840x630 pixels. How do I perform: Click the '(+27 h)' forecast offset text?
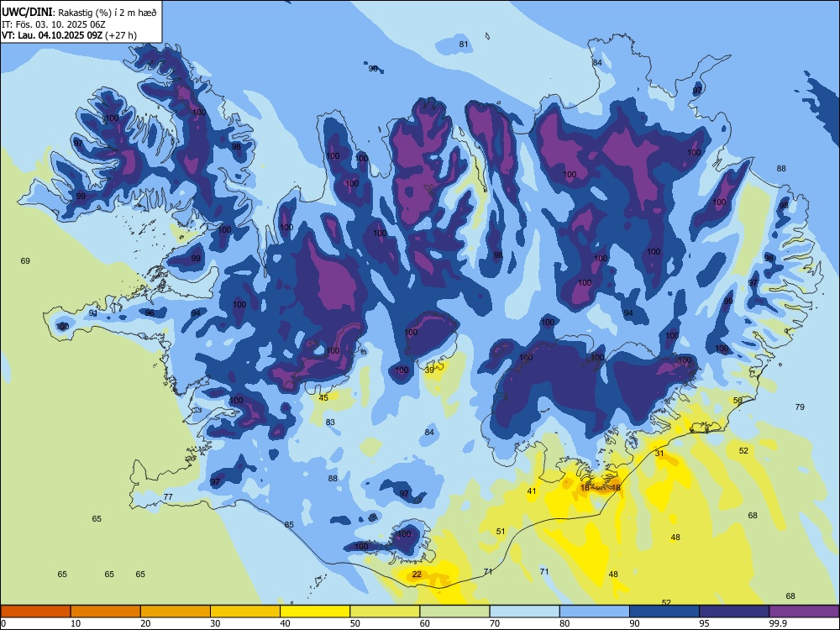(x=121, y=36)
